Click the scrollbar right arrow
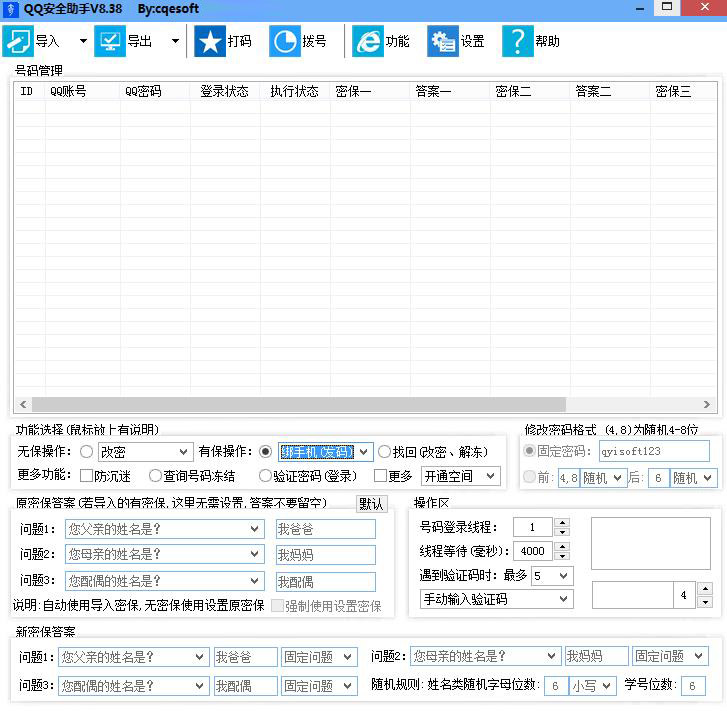The width and height of the screenshot is (727, 711). pos(707,404)
